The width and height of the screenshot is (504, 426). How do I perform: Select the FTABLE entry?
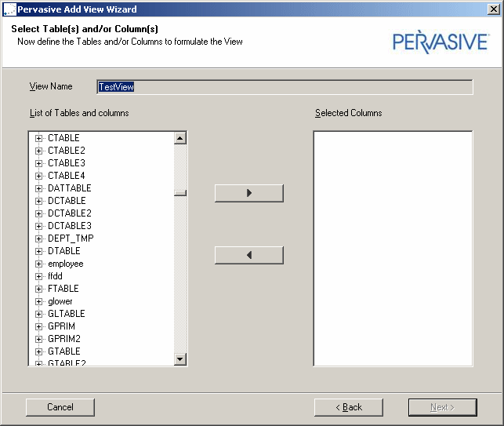click(x=63, y=289)
